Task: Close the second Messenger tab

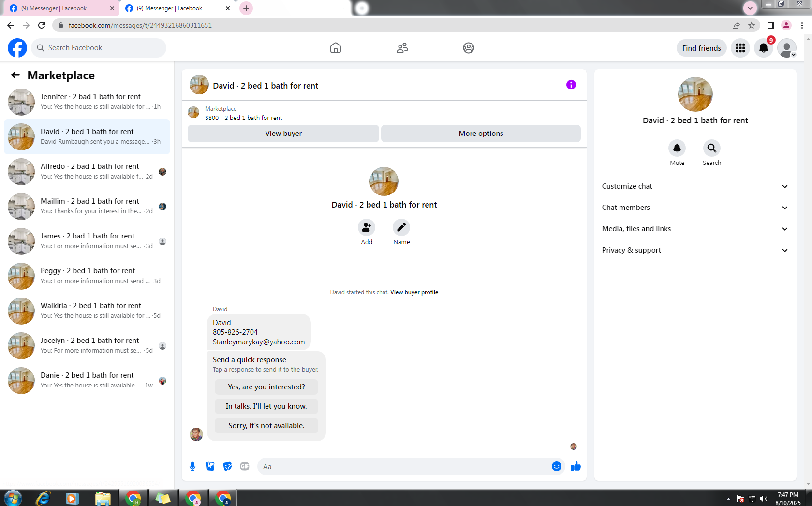Action: pos(228,8)
